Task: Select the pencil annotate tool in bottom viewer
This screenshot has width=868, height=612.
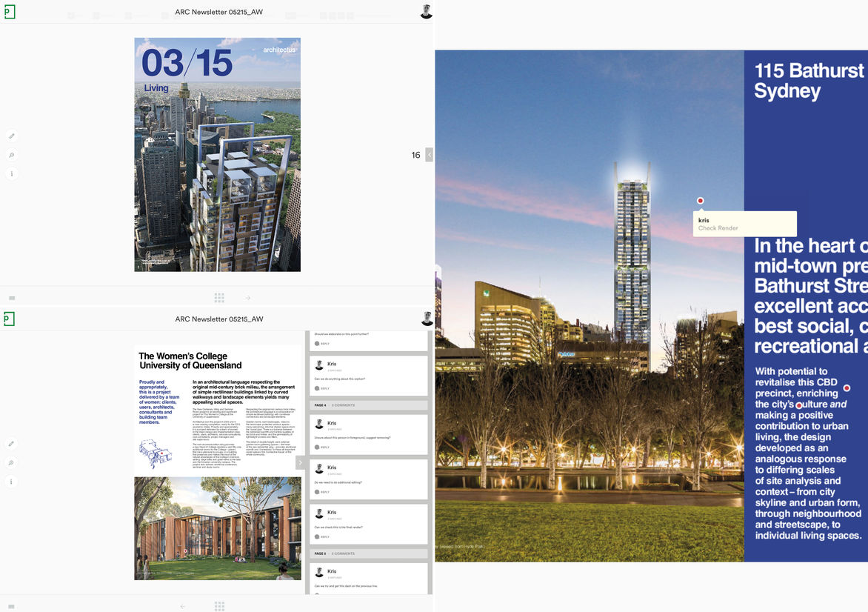Action: 12,444
